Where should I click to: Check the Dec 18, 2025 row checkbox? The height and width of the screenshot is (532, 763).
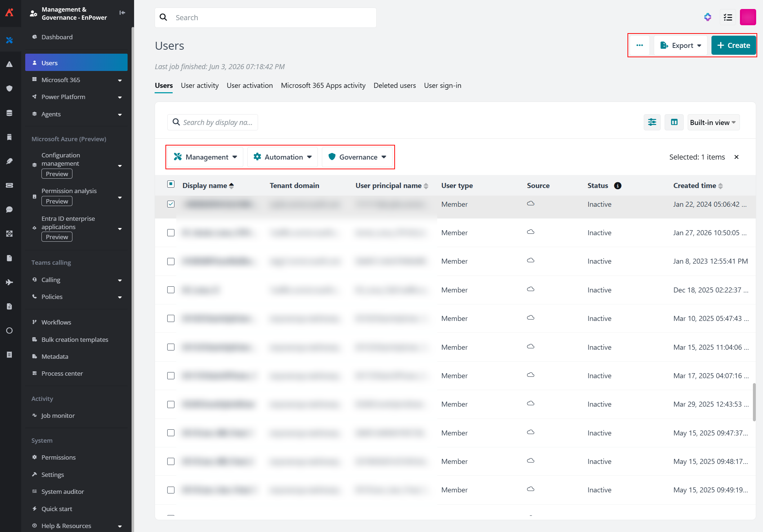(171, 290)
